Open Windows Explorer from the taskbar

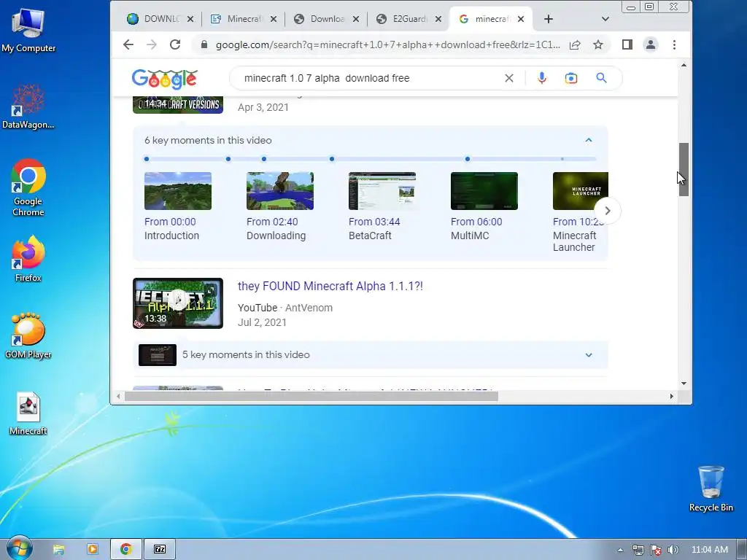coord(58,550)
